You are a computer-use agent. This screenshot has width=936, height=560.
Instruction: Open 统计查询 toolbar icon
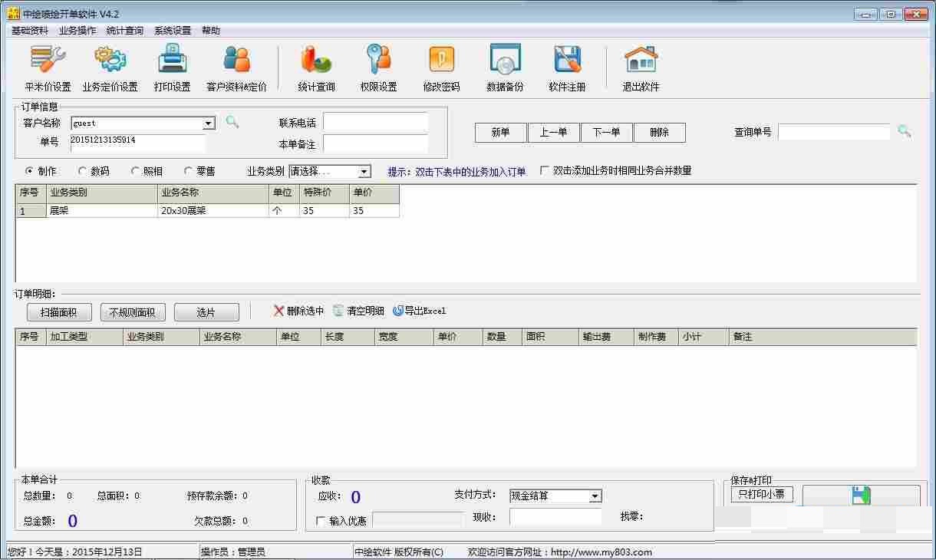click(316, 60)
